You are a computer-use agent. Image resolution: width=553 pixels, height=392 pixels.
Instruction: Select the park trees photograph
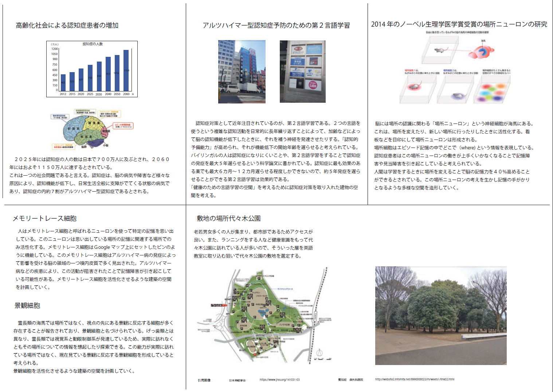click(x=441, y=315)
